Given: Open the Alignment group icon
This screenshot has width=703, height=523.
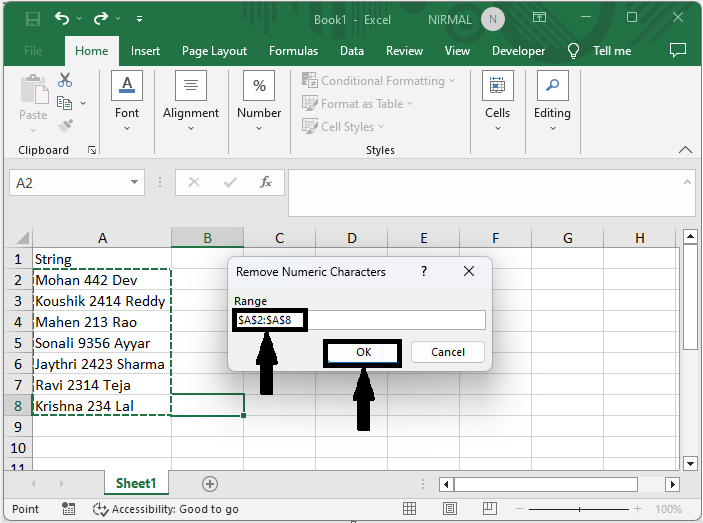Looking at the screenshot, I should point(190,87).
